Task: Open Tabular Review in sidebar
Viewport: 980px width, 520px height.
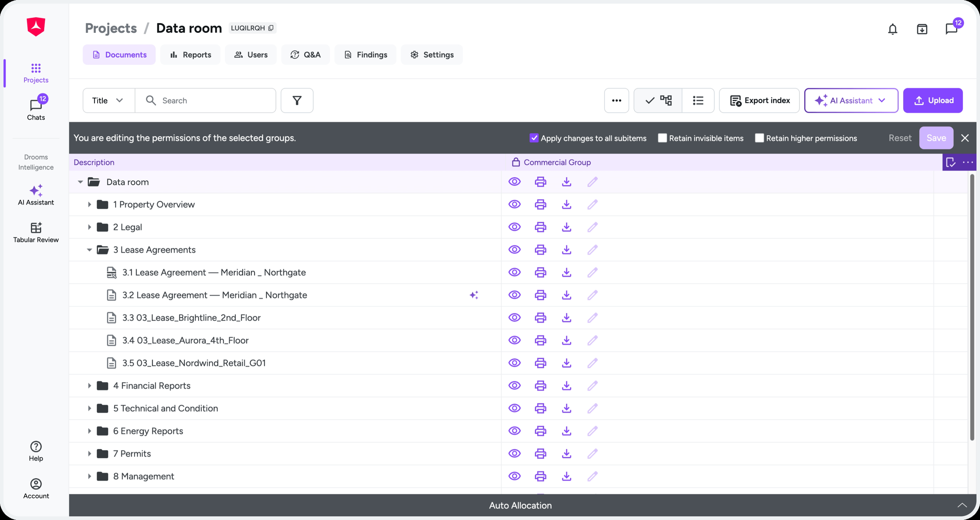Action: coord(36,233)
